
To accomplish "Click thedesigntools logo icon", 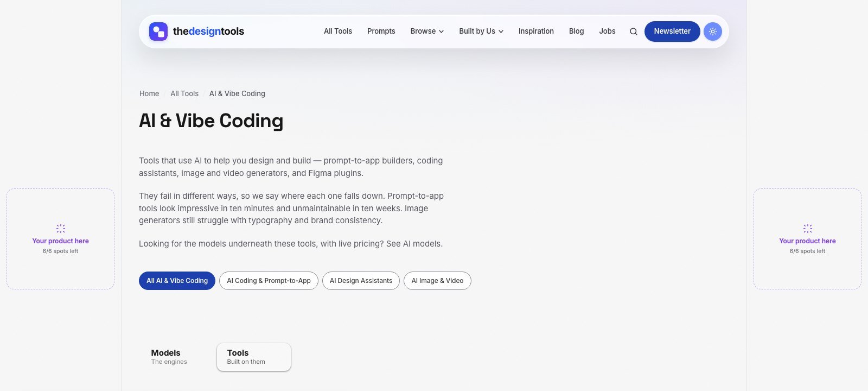I will [158, 31].
